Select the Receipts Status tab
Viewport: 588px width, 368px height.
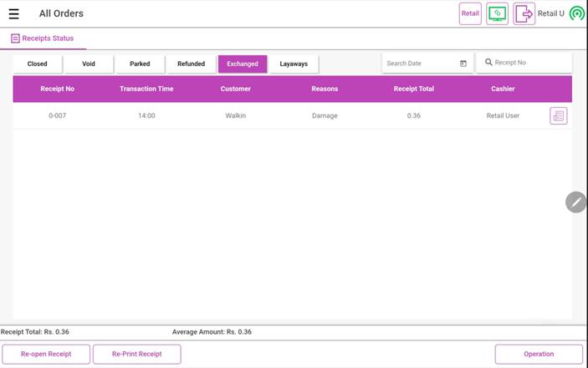pos(43,38)
